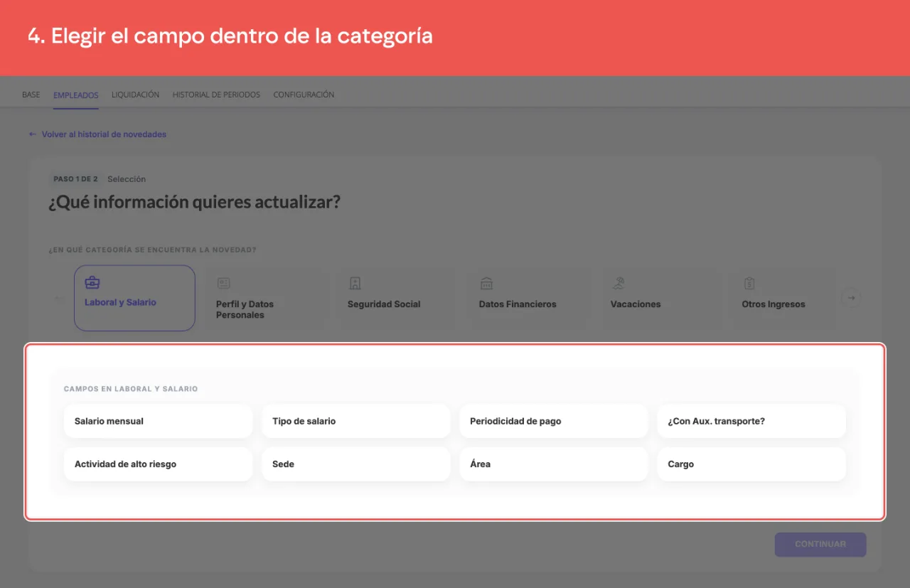910x588 pixels.
Task: Click the Selección step label
Action: (x=127, y=179)
